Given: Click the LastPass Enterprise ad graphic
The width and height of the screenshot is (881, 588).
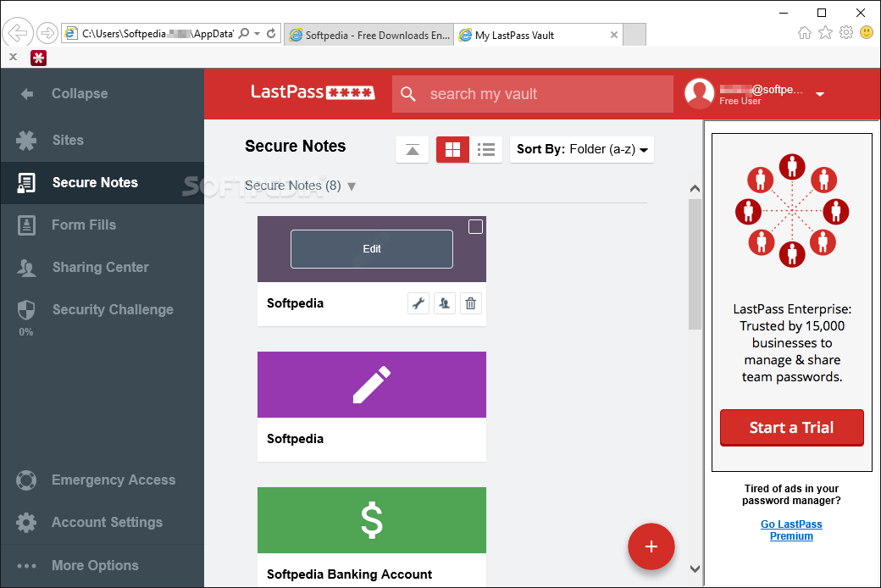Looking at the screenshot, I should 792,211.
